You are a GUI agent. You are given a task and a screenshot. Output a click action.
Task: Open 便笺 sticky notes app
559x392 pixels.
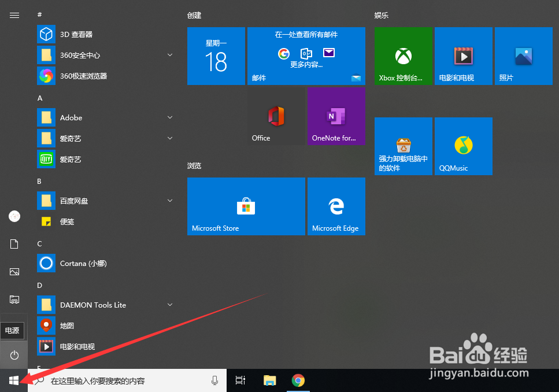(105, 221)
